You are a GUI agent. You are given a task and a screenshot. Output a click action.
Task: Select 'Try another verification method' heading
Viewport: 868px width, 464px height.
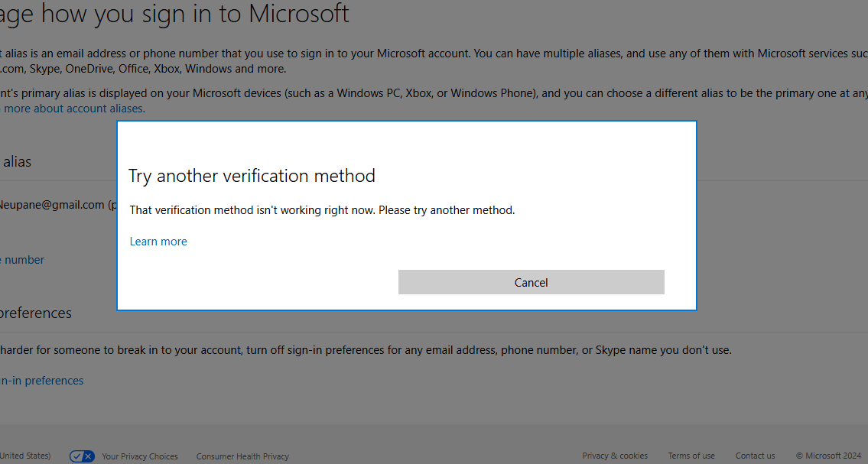(252, 176)
